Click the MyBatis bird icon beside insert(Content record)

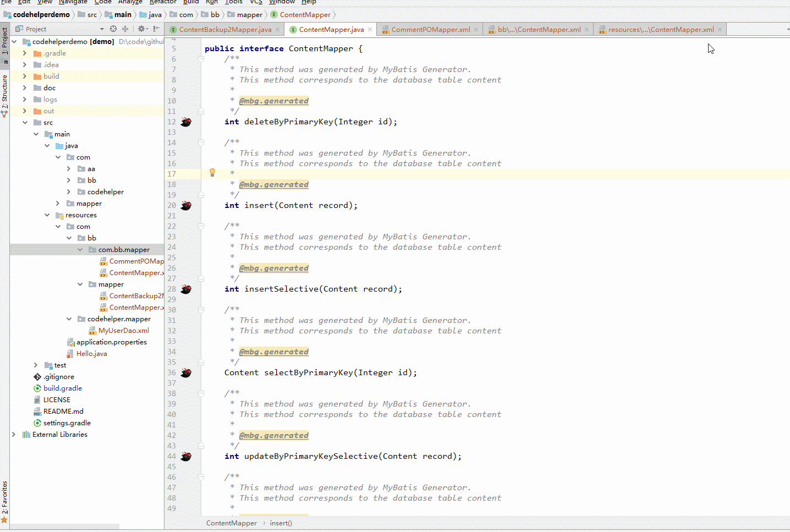coord(186,205)
